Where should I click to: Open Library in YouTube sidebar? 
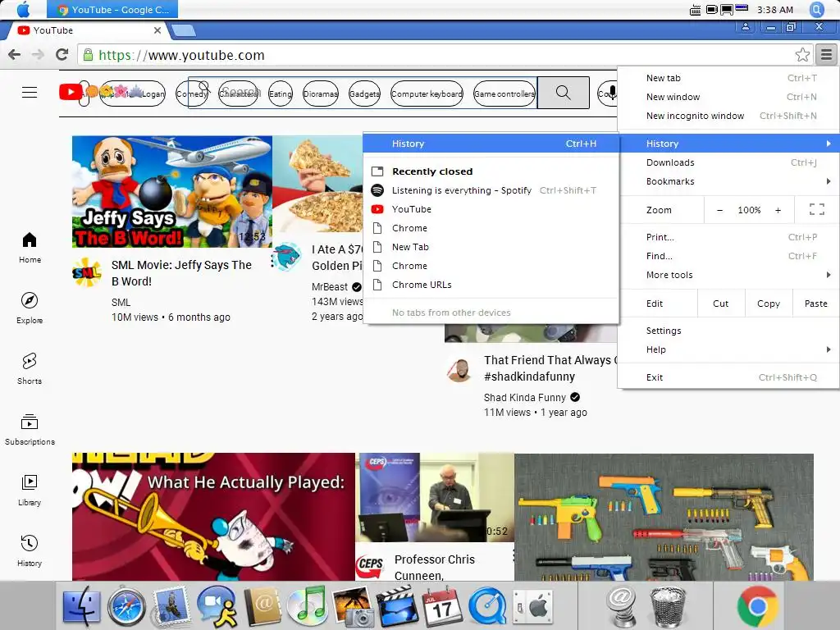(30, 491)
